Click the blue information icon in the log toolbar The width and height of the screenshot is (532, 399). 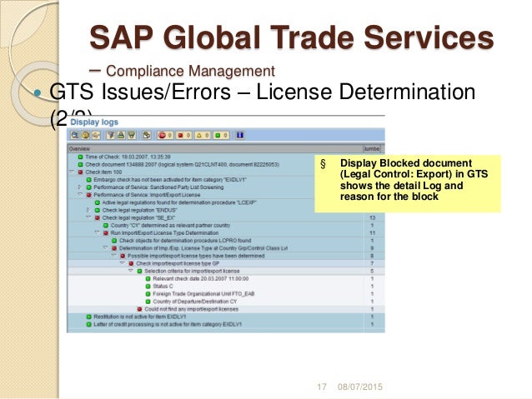240,135
